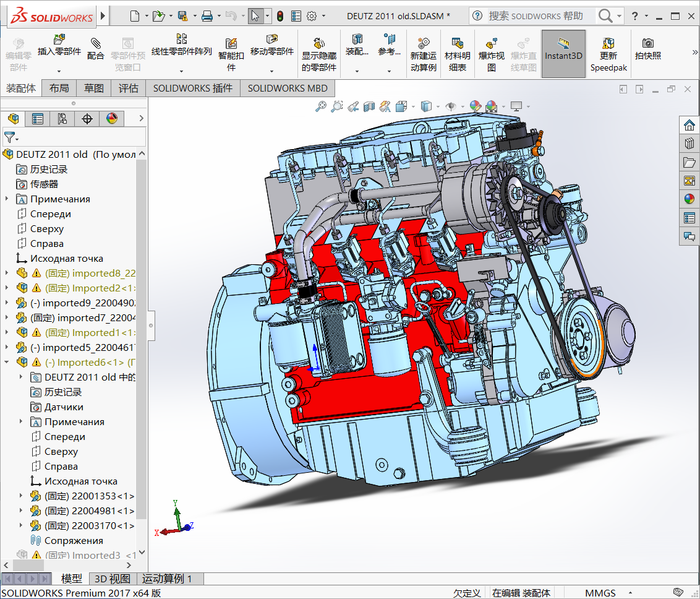The height and width of the screenshot is (599, 700).
Task: Click in the SOLIDWORKS help search field
Action: (x=536, y=16)
